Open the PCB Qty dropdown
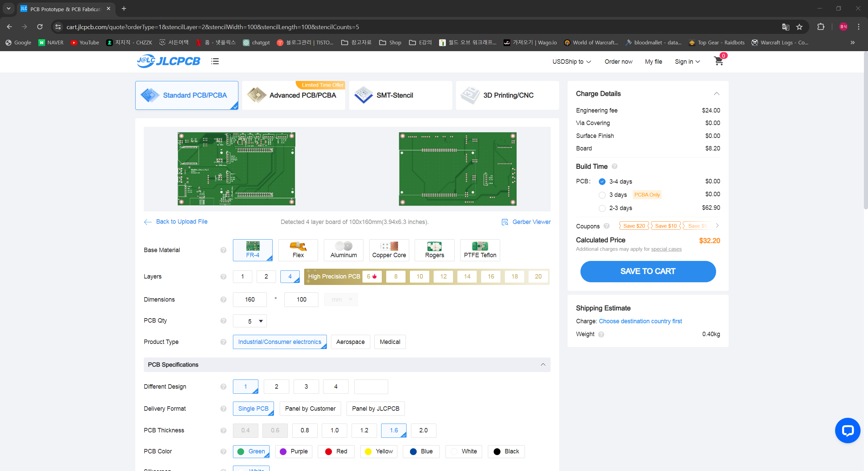Image resolution: width=868 pixels, height=471 pixels. (x=250, y=321)
